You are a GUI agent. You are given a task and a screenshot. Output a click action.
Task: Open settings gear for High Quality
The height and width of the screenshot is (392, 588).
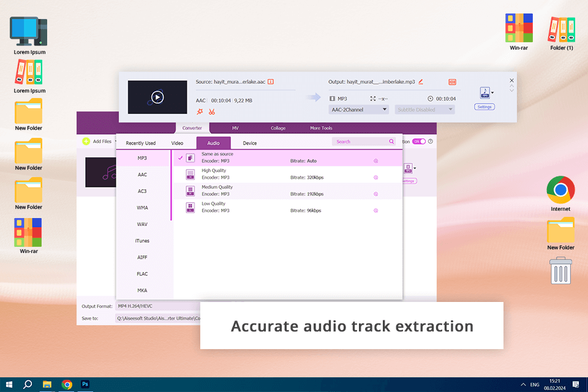tap(375, 178)
